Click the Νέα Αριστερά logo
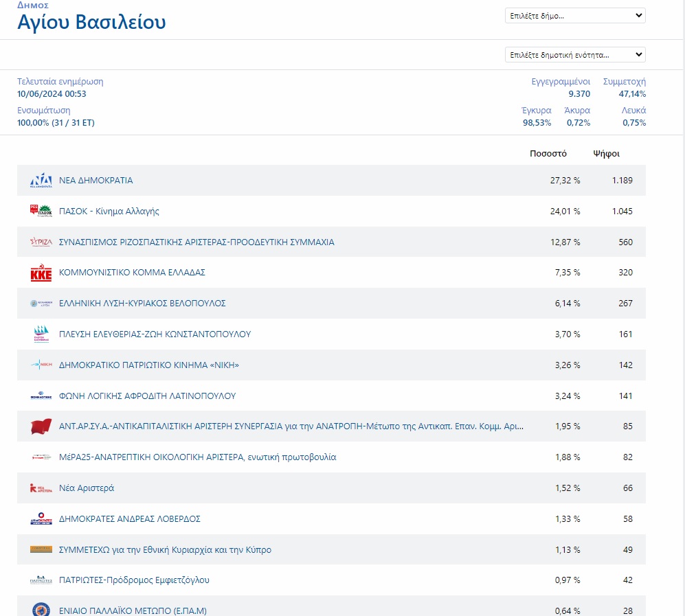685x616 pixels. coord(41,488)
